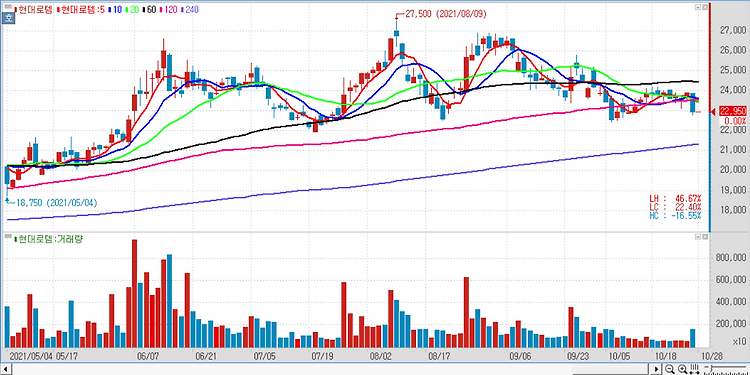This screenshot has width=750, height=375.
Task: Click the LH : 46.67% statistic
Action: (x=675, y=198)
